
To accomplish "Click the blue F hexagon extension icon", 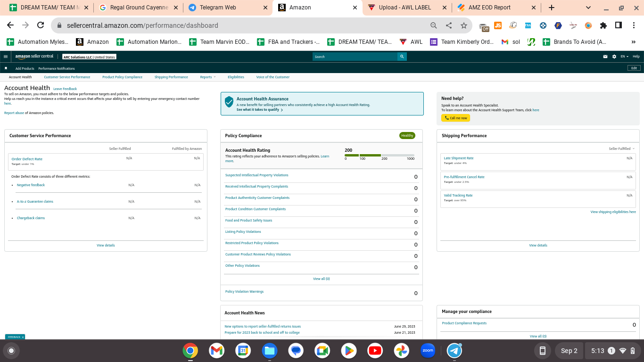I will (x=558, y=25).
